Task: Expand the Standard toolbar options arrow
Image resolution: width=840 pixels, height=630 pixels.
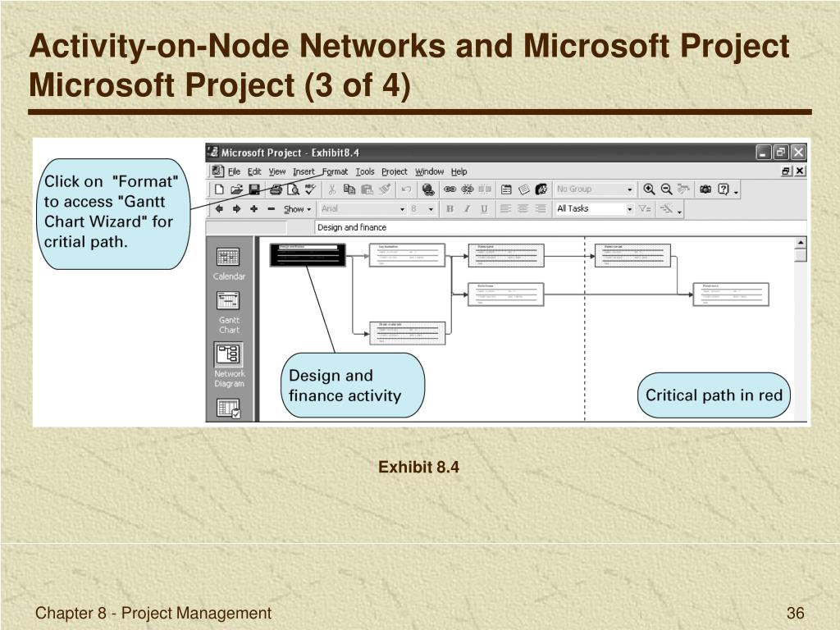Action: click(736, 192)
